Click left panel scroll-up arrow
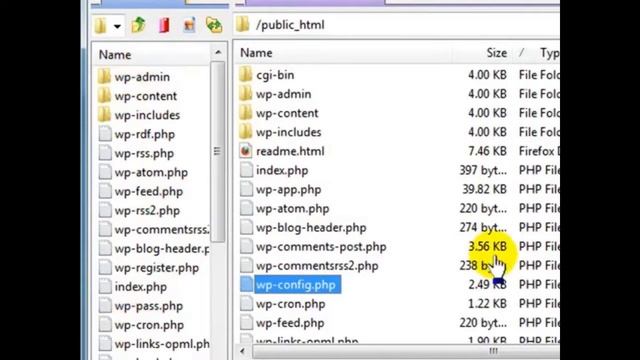 (218, 53)
